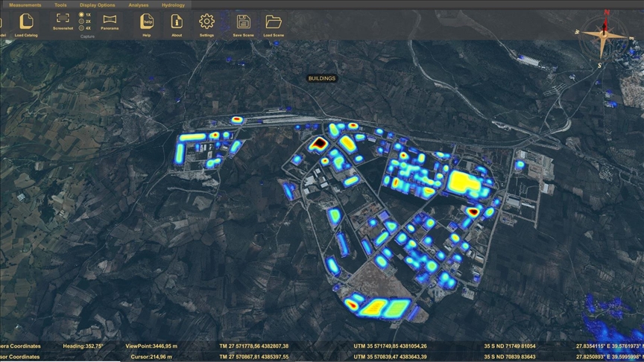Image resolution: width=644 pixels, height=362 pixels.
Task: Switch to the Analyses tab
Action: coord(138,4)
